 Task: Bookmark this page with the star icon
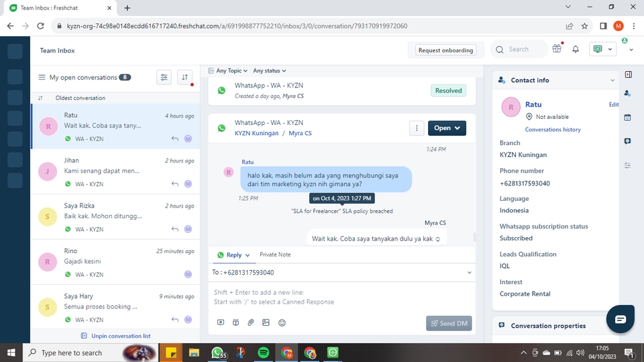584,26
